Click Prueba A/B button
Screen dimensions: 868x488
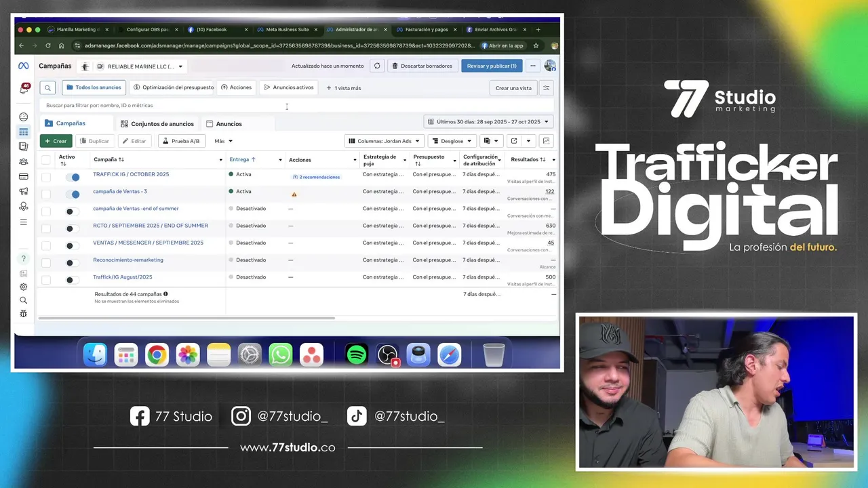pyautogui.click(x=182, y=141)
